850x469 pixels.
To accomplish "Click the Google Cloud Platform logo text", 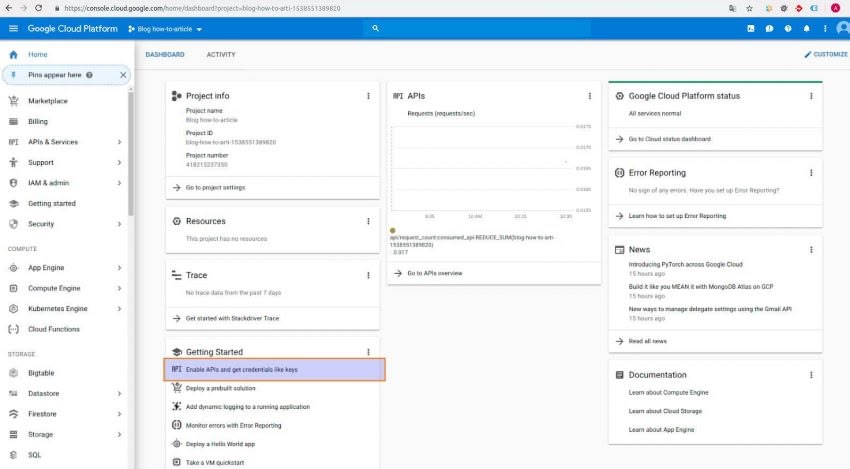I will pyautogui.click(x=72, y=29).
